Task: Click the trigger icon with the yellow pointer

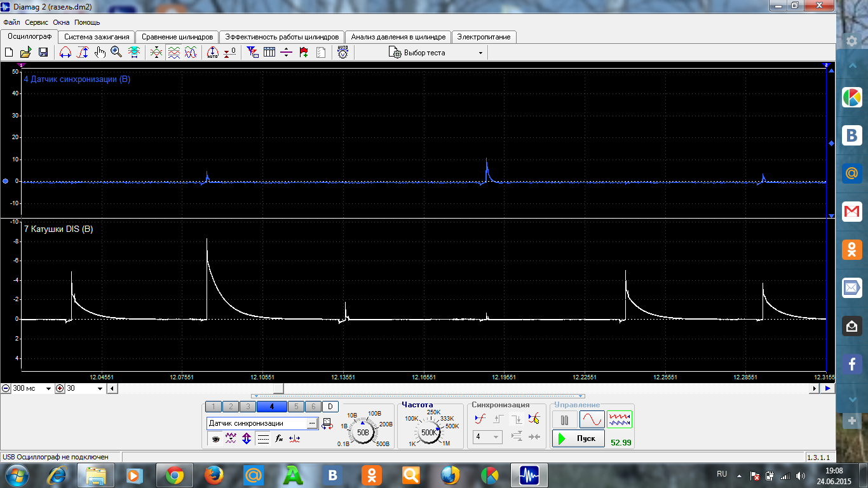Action: click(534, 418)
